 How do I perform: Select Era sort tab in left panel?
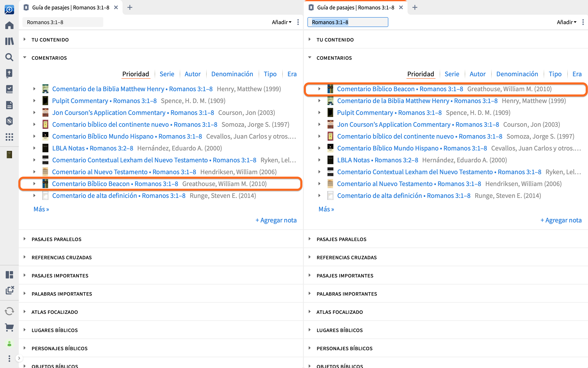292,74
